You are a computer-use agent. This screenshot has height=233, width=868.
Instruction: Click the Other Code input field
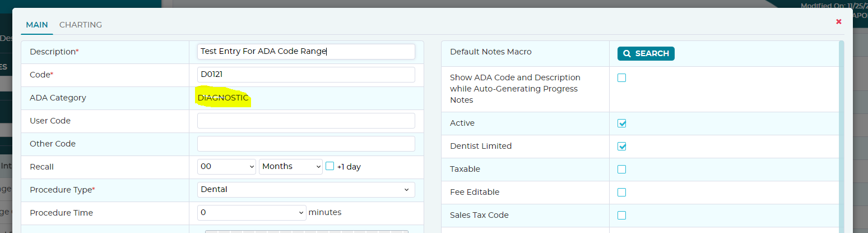point(306,144)
